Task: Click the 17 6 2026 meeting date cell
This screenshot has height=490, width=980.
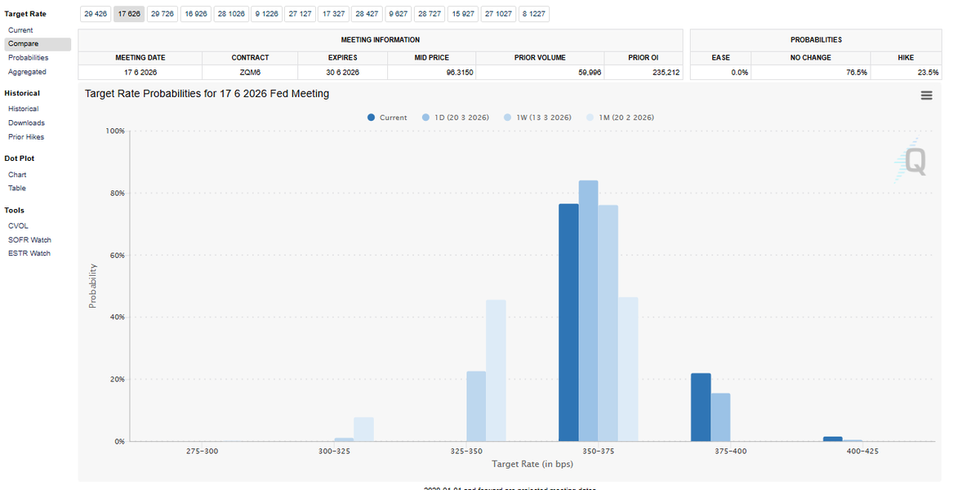Action: (140, 72)
